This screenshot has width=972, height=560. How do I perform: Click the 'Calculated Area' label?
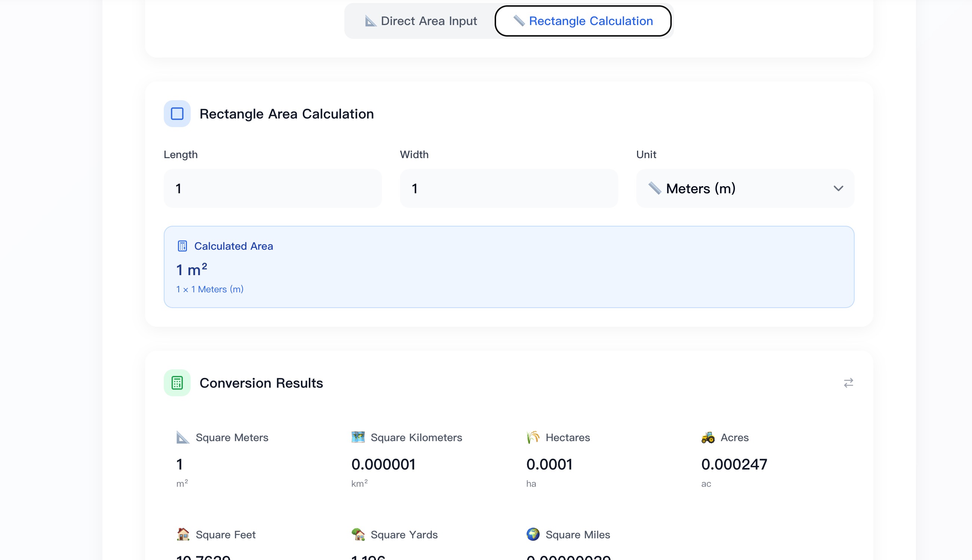click(234, 246)
